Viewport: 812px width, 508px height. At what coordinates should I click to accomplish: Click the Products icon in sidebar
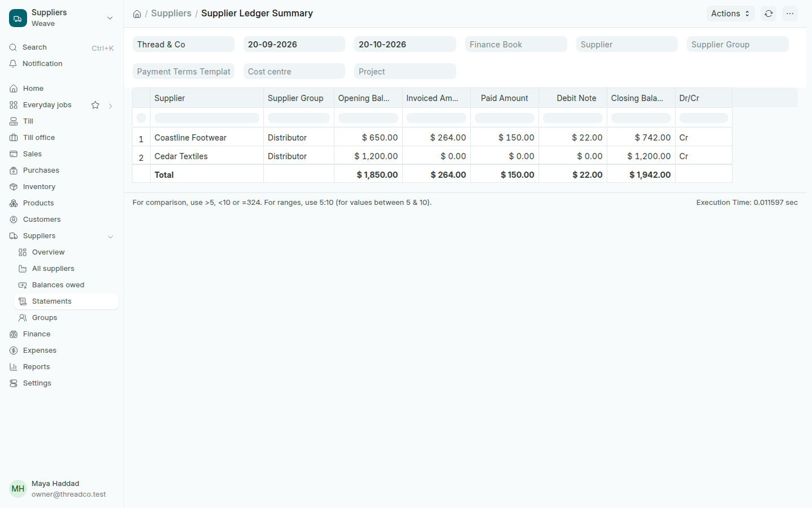(14, 203)
